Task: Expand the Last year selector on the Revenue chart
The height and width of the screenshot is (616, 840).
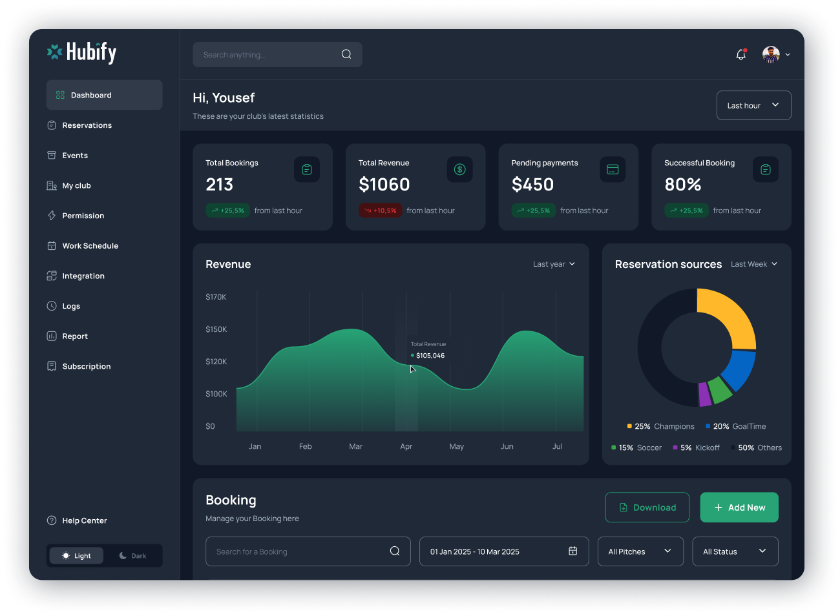Action: [553, 263]
